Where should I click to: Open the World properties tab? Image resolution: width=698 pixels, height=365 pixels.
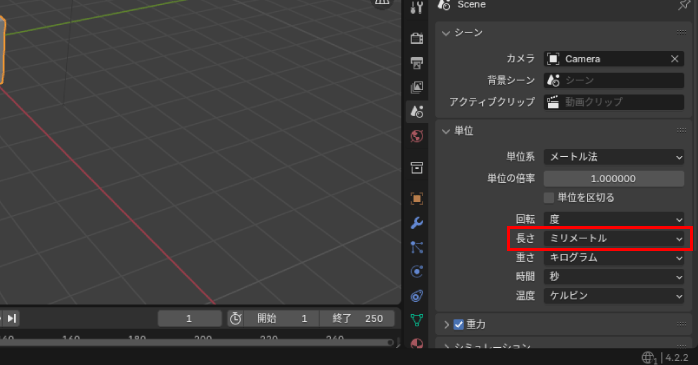pyautogui.click(x=417, y=136)
